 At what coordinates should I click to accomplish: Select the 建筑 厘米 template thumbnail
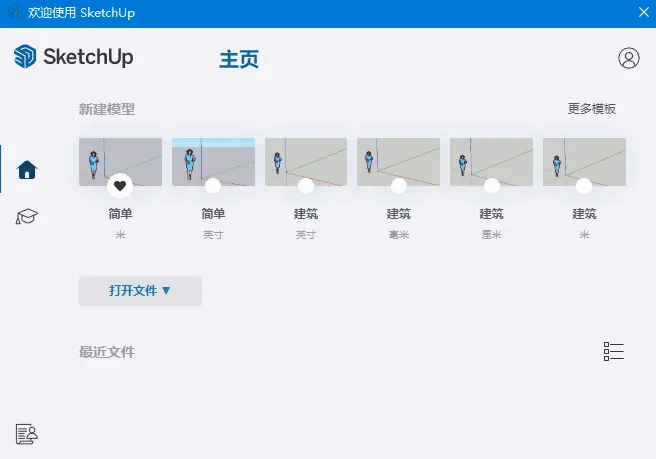pos(491,162)
